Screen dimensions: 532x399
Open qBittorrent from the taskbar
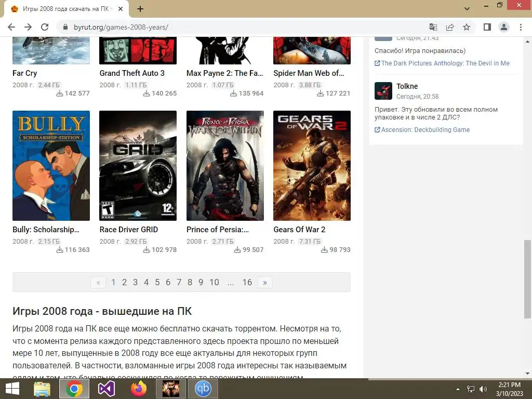click(x=203, y=389)
